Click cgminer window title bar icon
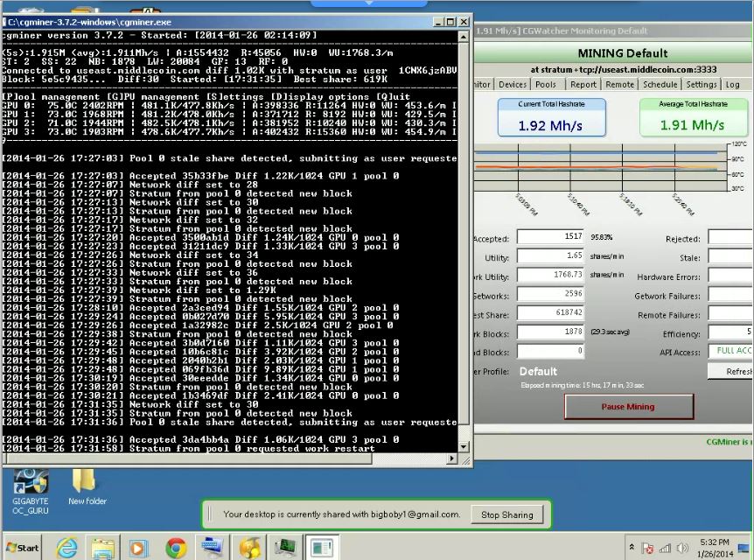This screenshot has width=754, height=560. click(x=4, y=22)
